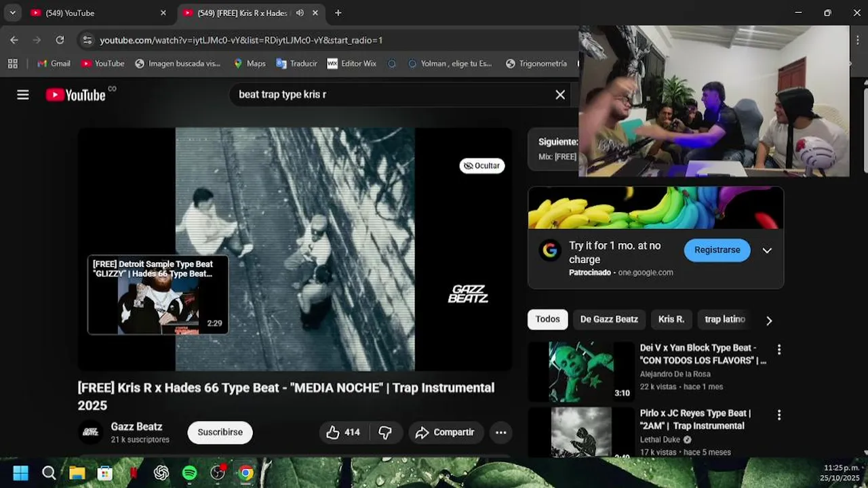
Task: Click the Gazz Beatz watermark in video
Action: [x=468, y=293]
